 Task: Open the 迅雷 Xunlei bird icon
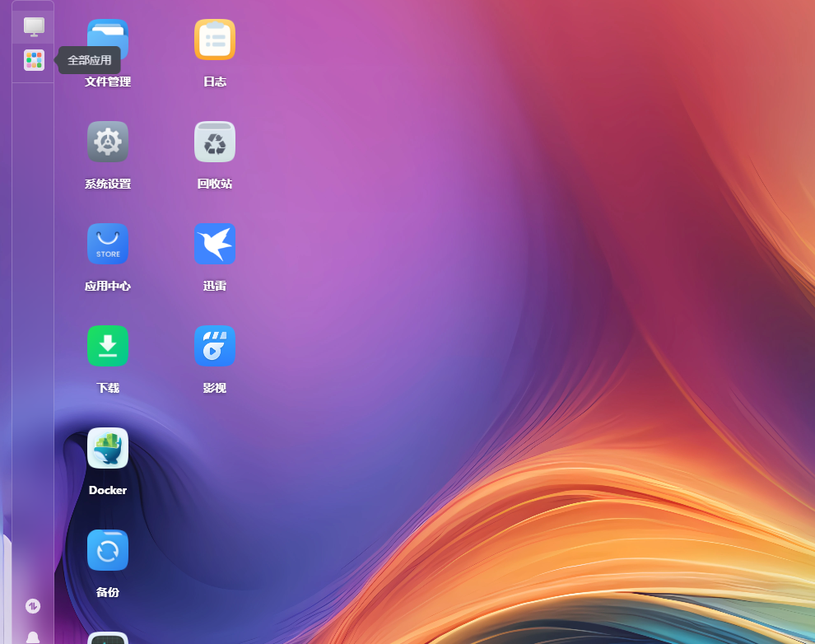(x=215, y=244)
